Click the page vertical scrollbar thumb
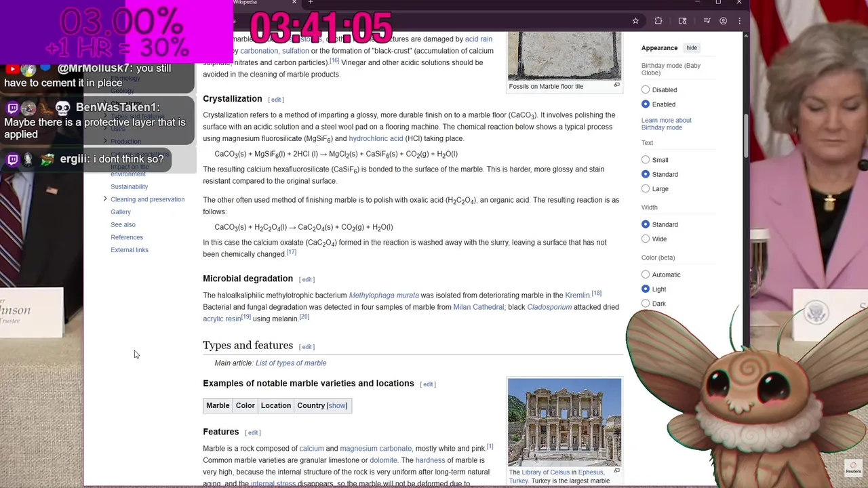This screenshot has height=488, width=868. (747, 136)
